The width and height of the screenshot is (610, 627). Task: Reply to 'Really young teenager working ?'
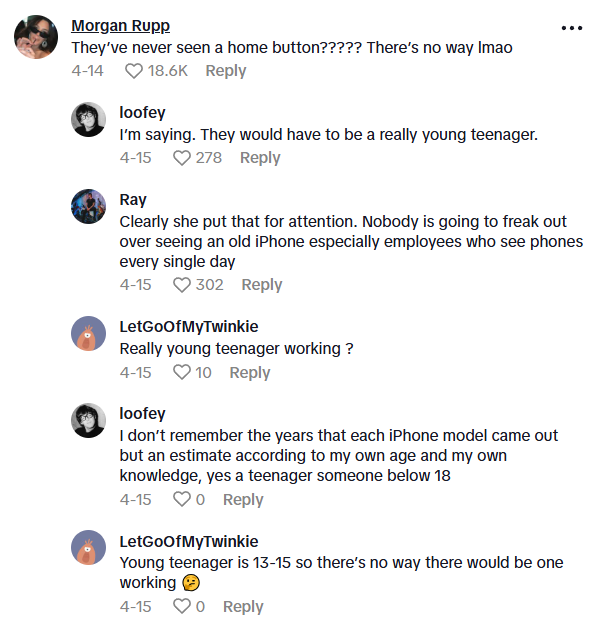pyautogui.click(x=249, y=373)
